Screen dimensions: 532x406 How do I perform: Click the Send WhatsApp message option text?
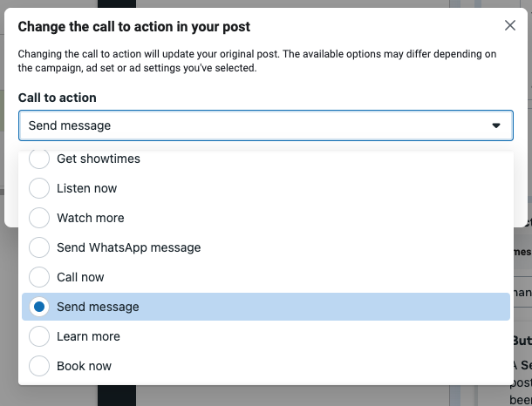pos(129,247)
